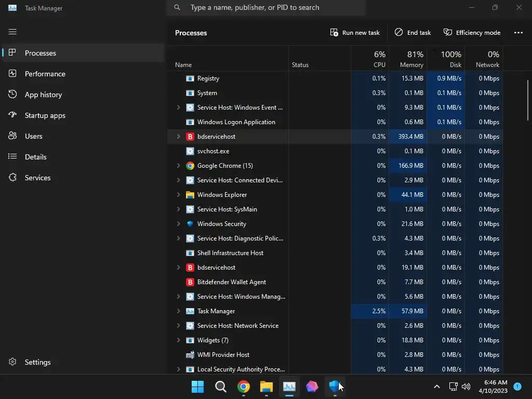Go to the Processes tab
532x399 pixels.
[83, 53]
